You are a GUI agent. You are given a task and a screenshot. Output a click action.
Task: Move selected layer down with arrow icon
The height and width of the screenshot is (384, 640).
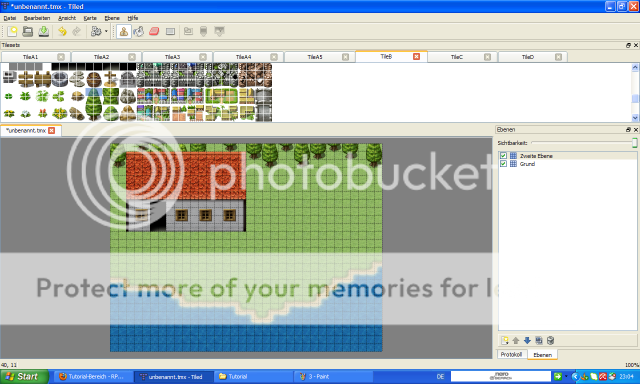[527, 340]
